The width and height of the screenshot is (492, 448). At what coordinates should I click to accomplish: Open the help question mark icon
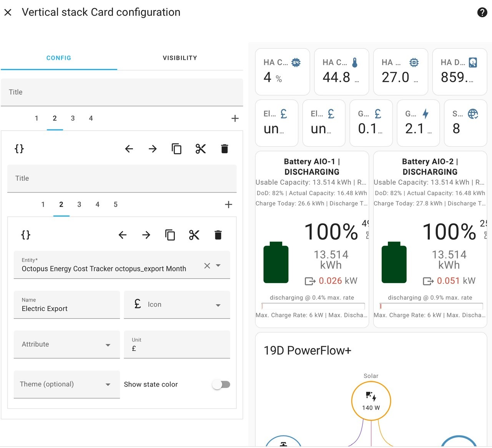[x=482, y=12]
